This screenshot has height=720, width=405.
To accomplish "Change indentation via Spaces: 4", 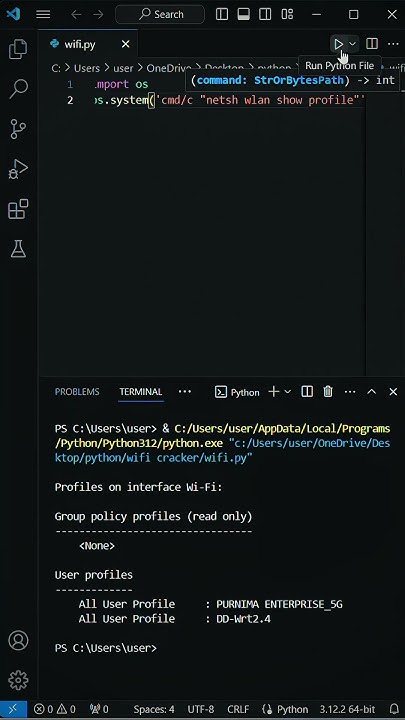I will pyautogui.click(x=154, y=709).
